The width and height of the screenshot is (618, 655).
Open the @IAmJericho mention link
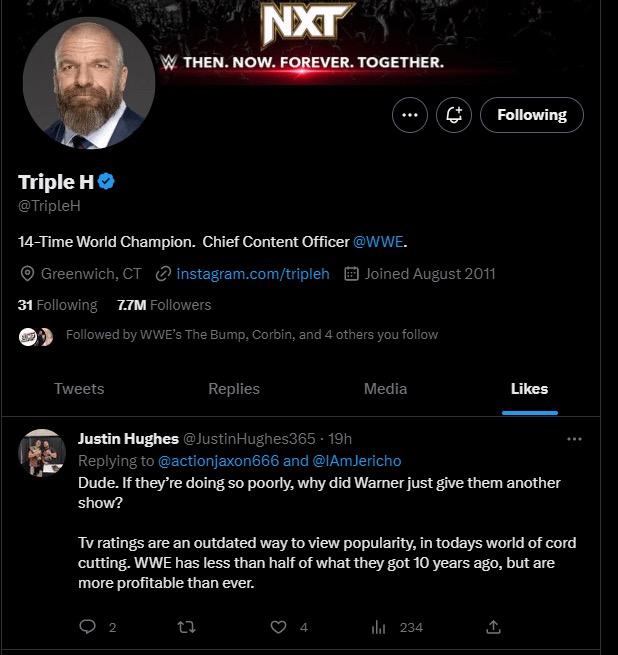(356, 461)
